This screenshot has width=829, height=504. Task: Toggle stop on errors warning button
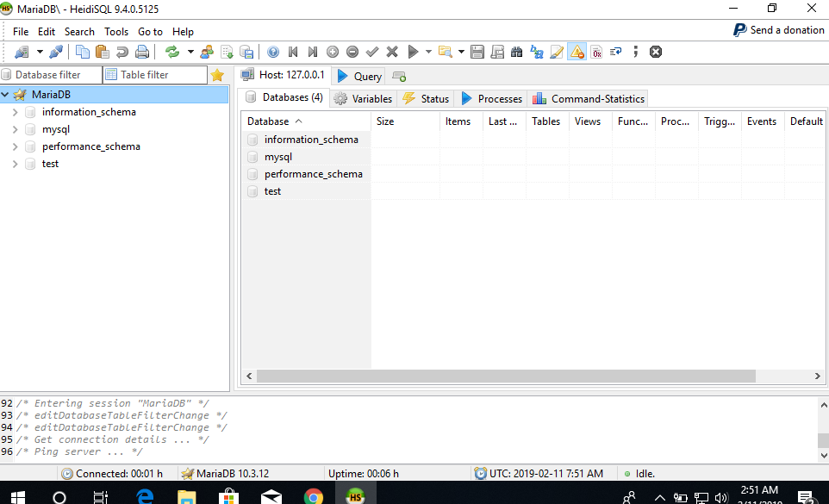(577, 52)
